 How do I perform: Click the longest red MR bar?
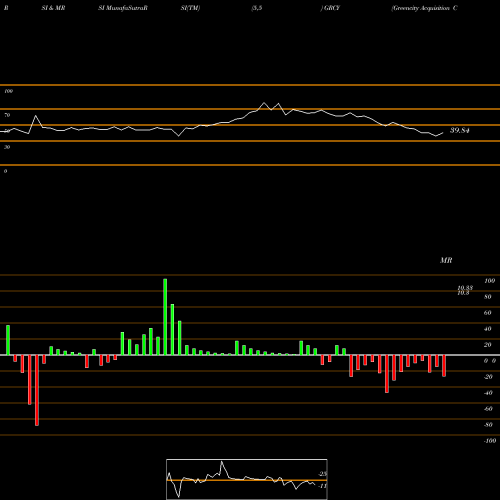point(37,390)
